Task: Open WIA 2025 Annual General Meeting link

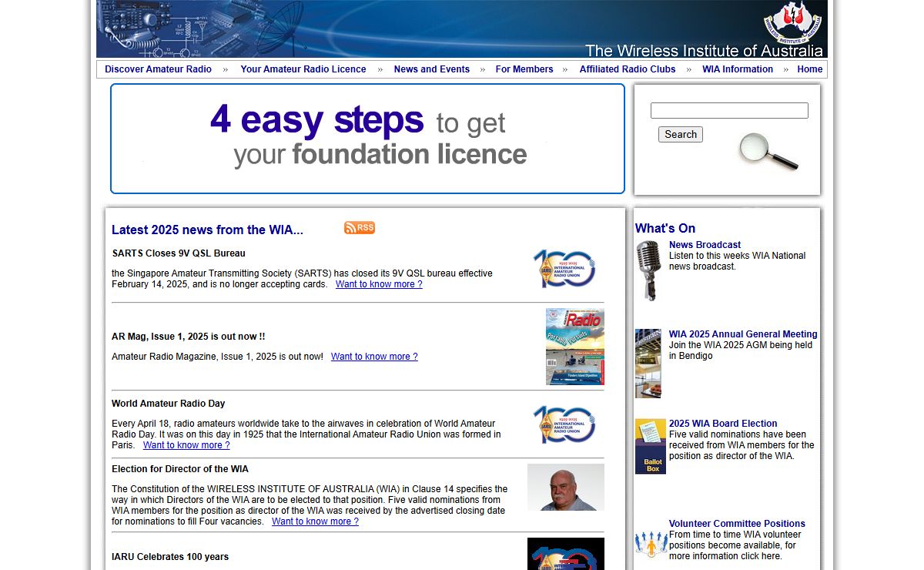Action: coord(742,334)
